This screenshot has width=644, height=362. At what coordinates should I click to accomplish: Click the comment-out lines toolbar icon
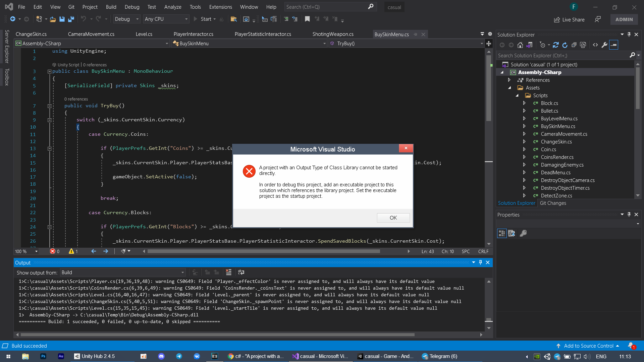coord(286,19)
